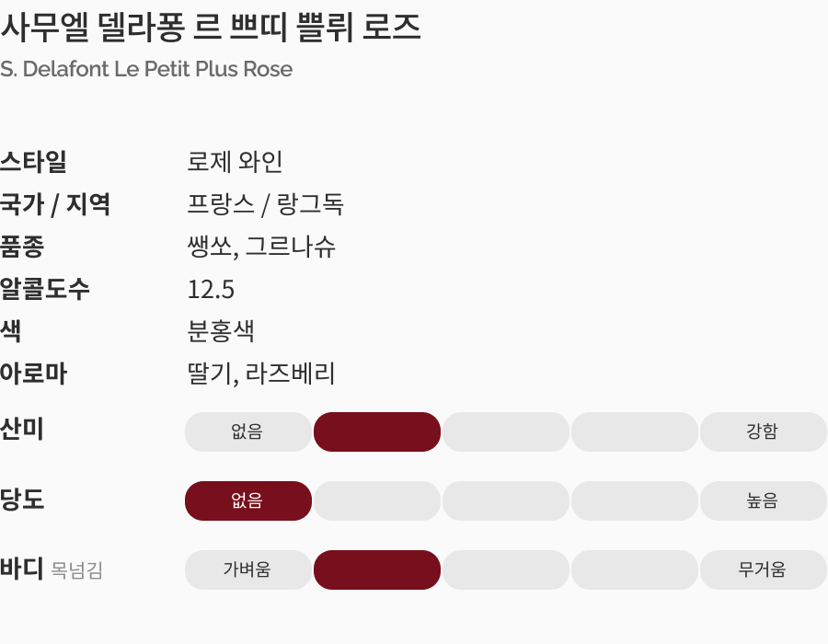
Task: Click the Korean wine title heading
Action: click(x=211, y=28)
